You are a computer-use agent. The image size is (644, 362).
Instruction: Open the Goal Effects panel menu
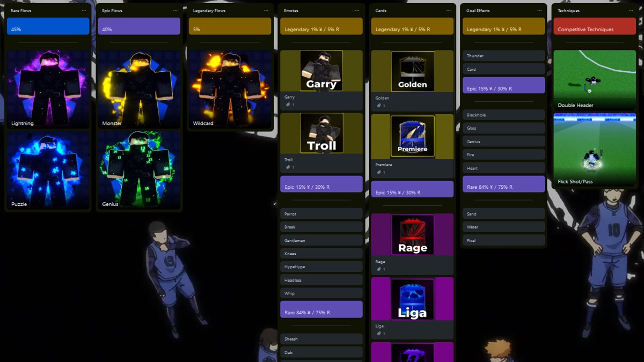539,10
